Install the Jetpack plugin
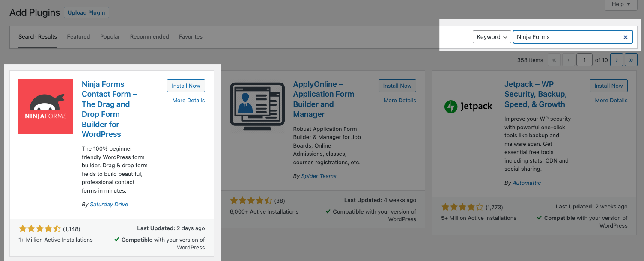644x261 pixels. (x=608, y=86)
